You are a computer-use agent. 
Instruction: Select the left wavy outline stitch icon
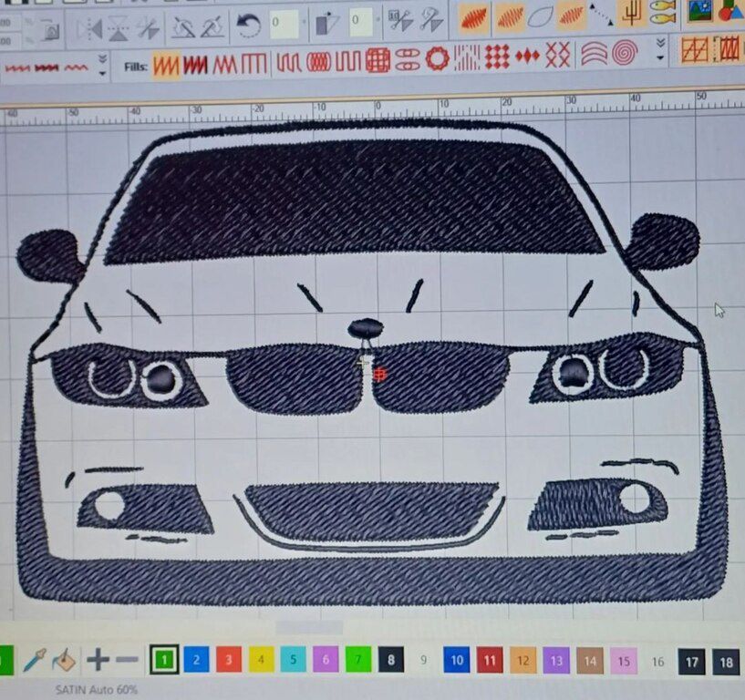tap(17, 68)
